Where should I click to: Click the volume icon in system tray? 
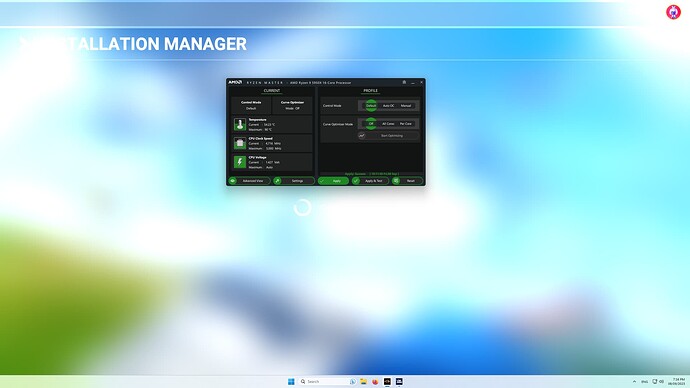661,381
